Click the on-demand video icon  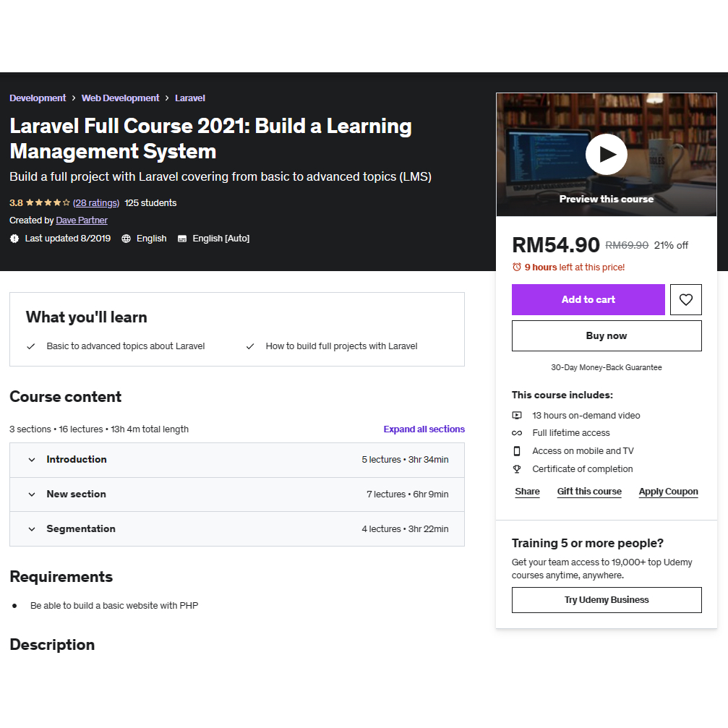click(517, 416)
